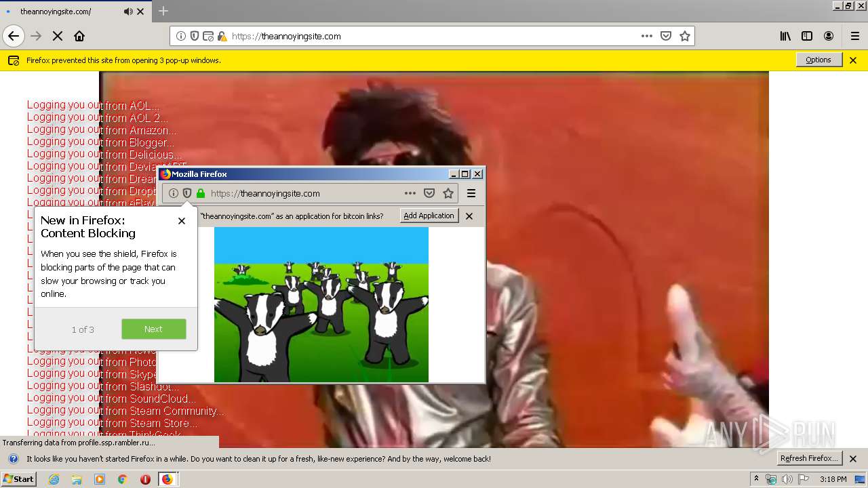868x488 pixels.
Task: Open the Firefox home page
Action: tap(79, 36)
